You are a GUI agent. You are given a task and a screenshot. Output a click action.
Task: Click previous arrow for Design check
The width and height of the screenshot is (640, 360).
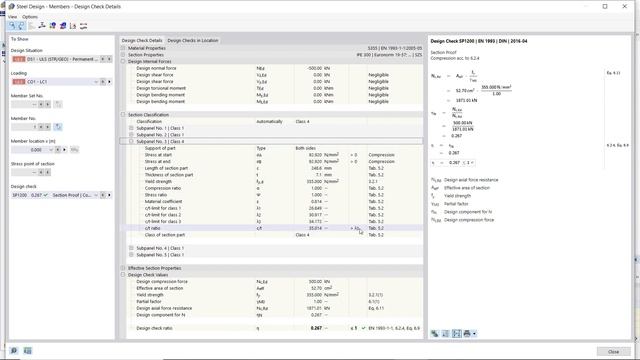[x=103, y=195]
